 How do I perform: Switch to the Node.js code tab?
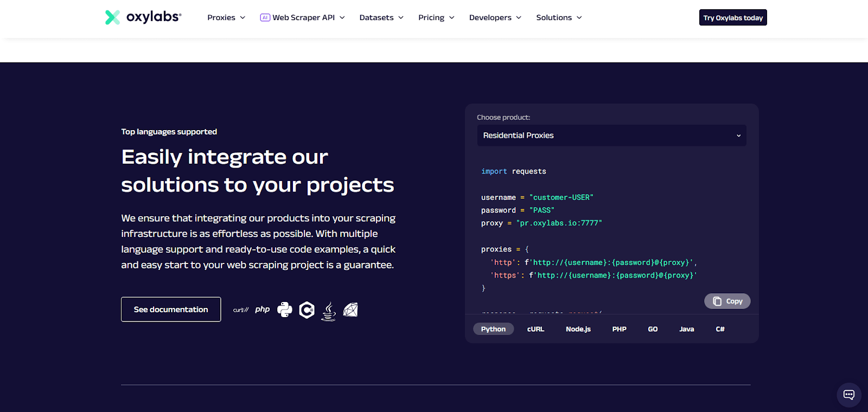578,329
